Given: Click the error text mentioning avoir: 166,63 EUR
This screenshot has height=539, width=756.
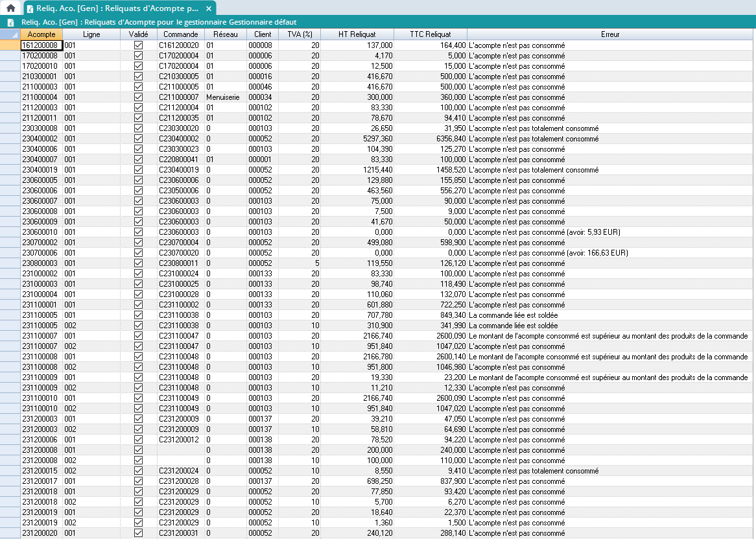Looking at the screenshot, I should click(548, 253).
